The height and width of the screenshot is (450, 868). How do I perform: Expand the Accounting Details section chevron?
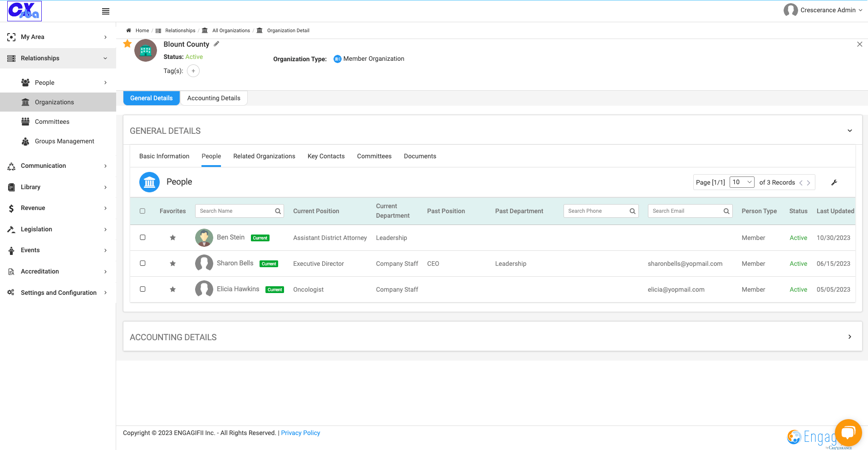tap(850, 337)
